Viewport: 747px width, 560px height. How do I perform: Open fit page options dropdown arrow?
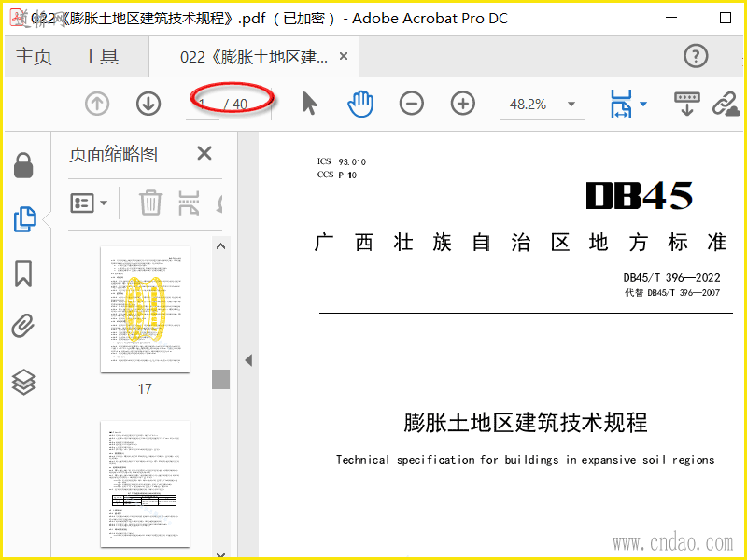click(x=643, y=104)
